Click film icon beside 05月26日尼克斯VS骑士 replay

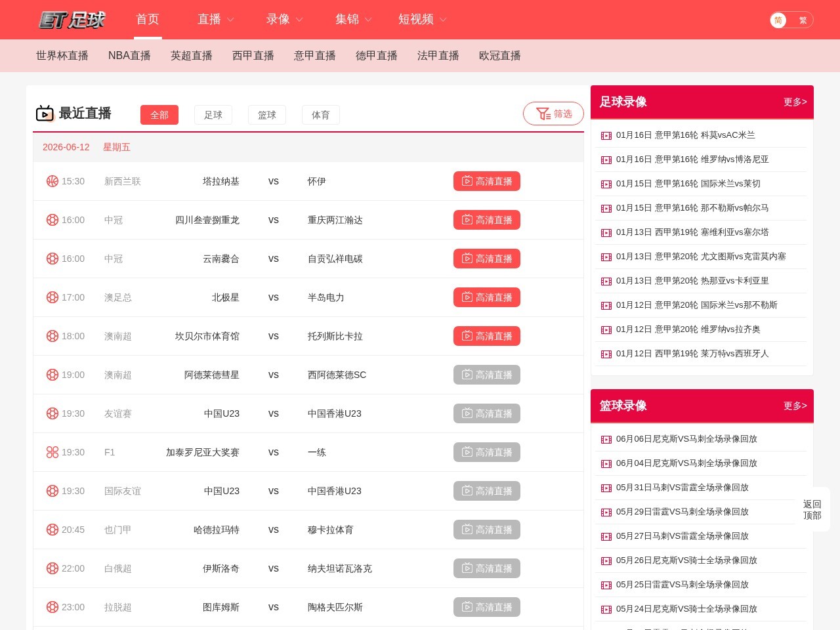[x=606, y=561]
